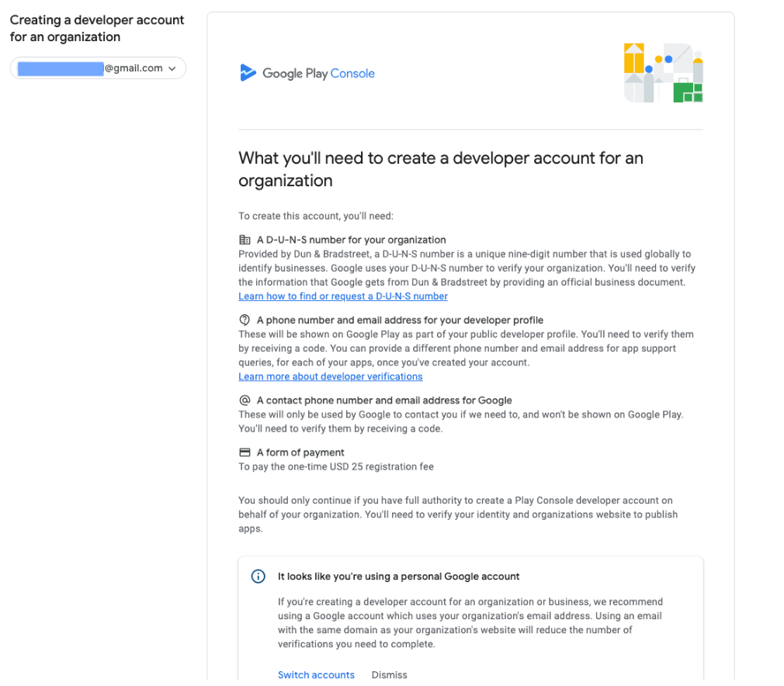Click 'To pay the one-time USD 25 registration fee'
This screenshot has width=784, height=686.
336,466
